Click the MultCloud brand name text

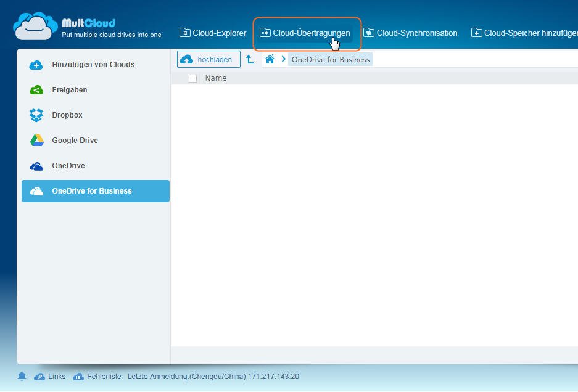pos(88,23)
